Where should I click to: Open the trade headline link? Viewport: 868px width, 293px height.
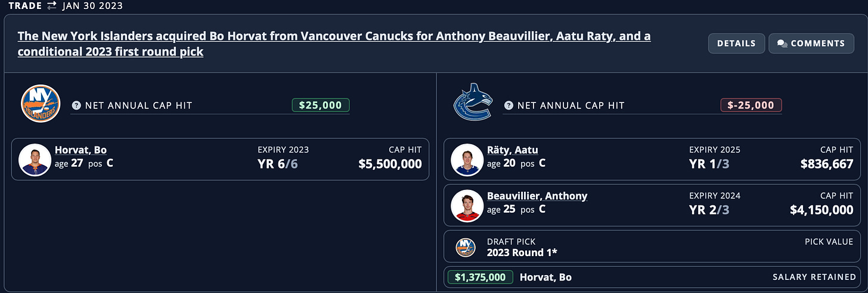pyautogui.click(x=334, y=44)
